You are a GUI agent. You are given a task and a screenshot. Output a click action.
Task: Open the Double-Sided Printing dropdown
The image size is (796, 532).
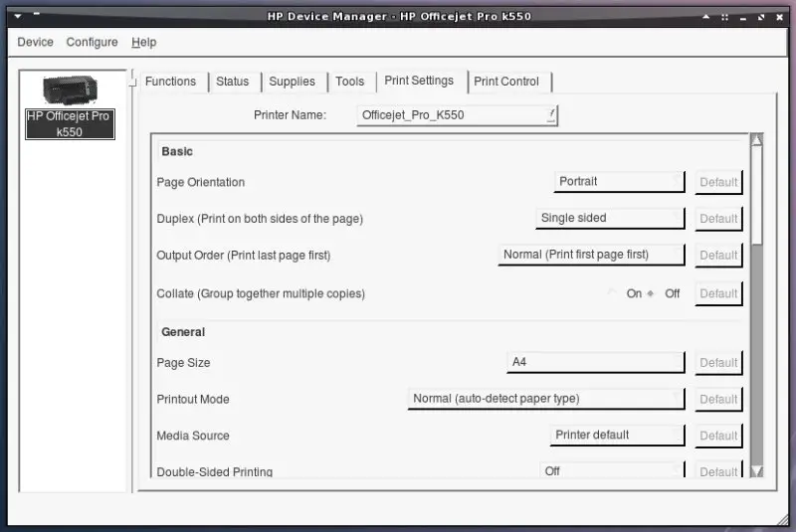pyautogui.click(x=612, y=469)
